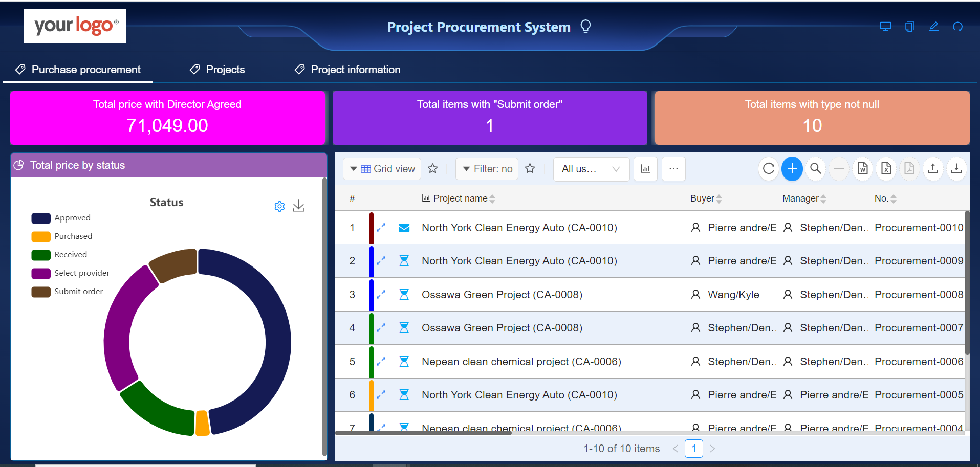Viewport: 980px width, 467px height.
Task: Open the search magnifier in the grid toolbar
Action: pyautogui.click(x=816, y=169)
